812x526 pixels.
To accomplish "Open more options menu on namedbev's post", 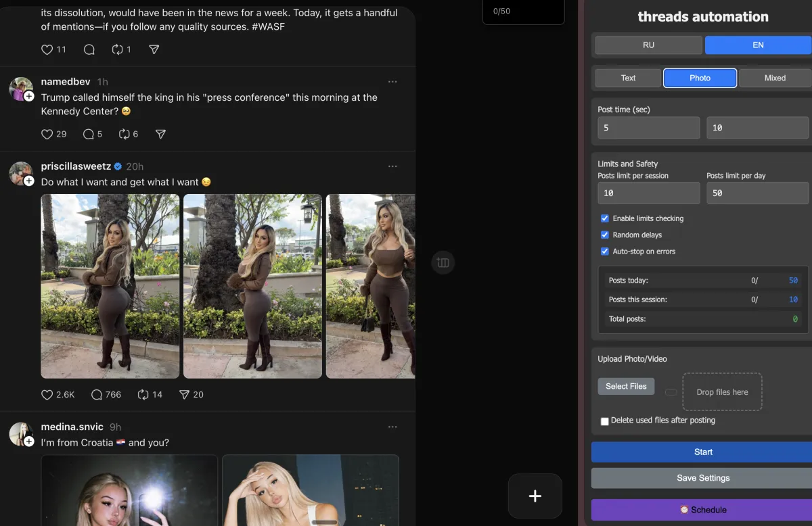I will tap(392, 82).
